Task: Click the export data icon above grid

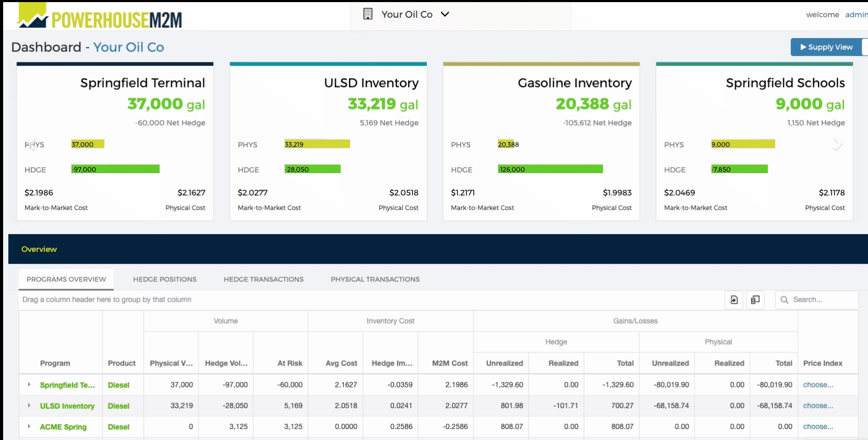Action: pyautogui.click(x=734, y=300)
